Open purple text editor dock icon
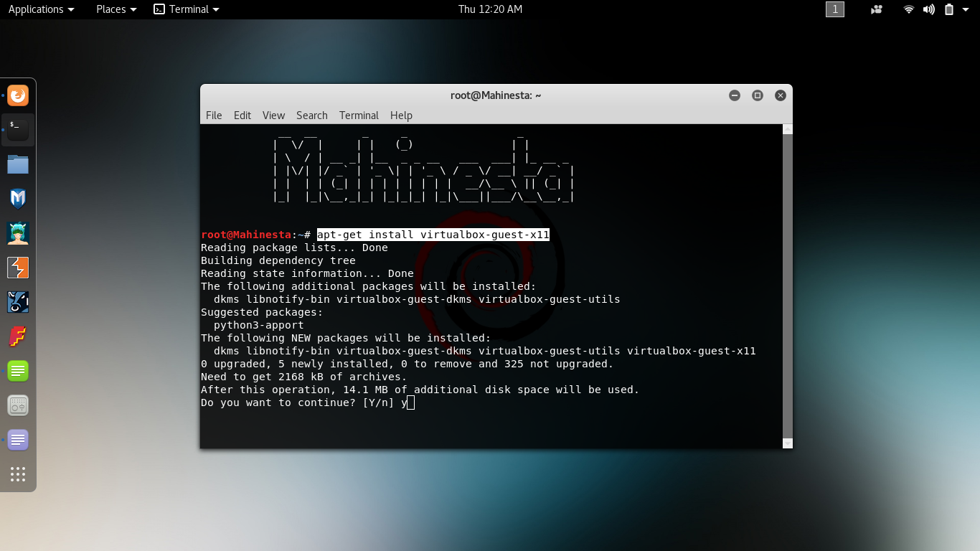Viewport: 980px width, 551px height. click(x=18, y=440)
